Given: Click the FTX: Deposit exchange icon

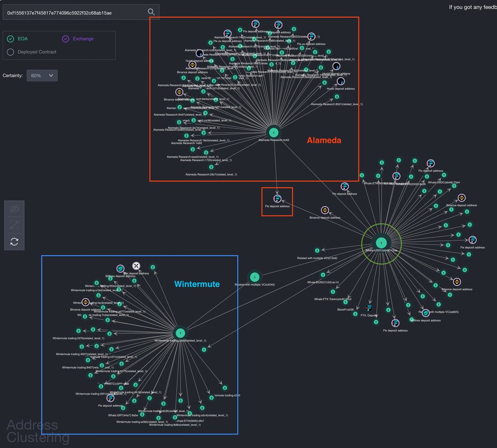Looking at the screenshot, I should coord(369,308).
